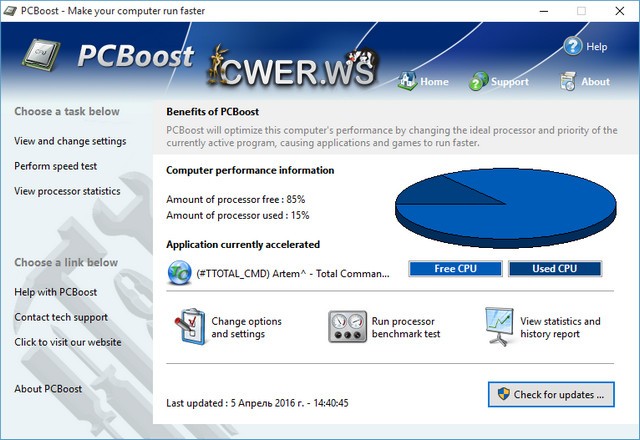Click the Total Commander application icon
This screenshot has width=640, height=440.
click(179, 270)
